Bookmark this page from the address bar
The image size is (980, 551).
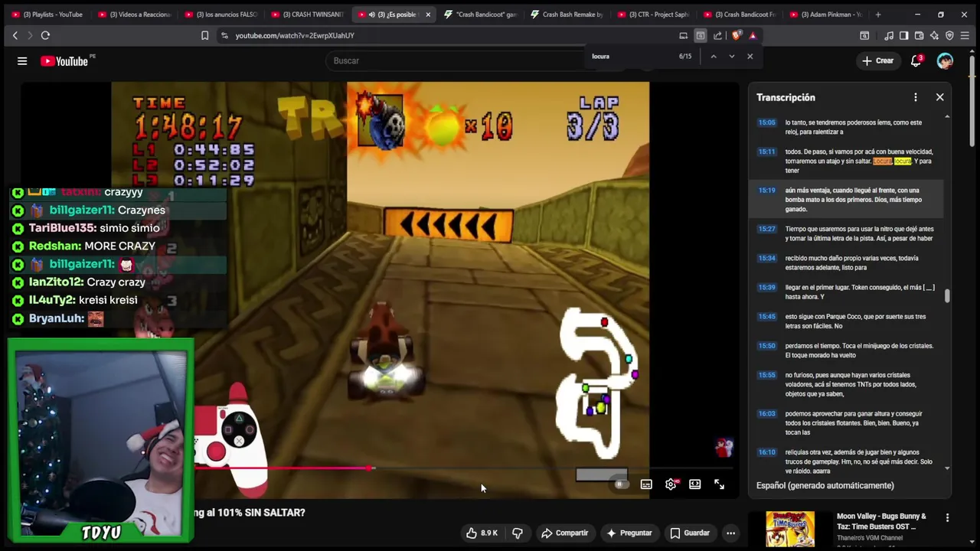204,35
